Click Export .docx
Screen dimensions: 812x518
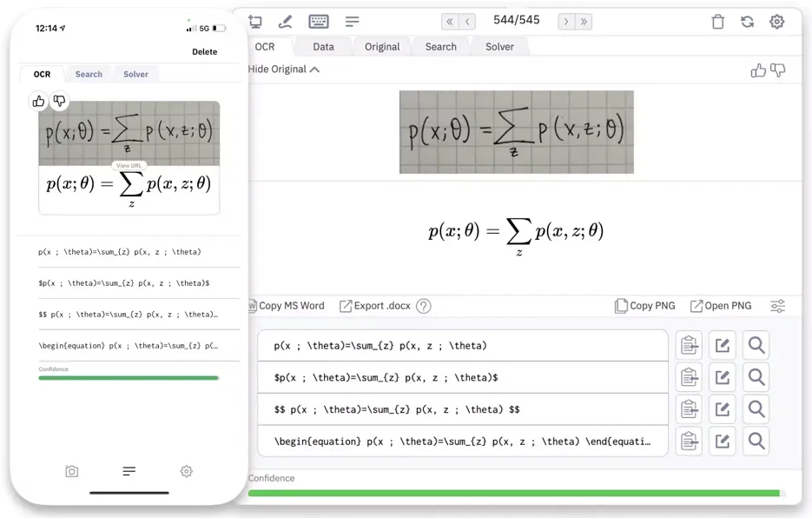375,306
